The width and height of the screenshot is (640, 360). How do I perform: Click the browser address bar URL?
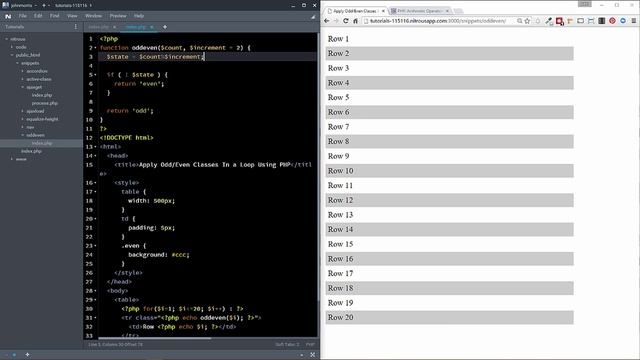click(x=438, y=21)
